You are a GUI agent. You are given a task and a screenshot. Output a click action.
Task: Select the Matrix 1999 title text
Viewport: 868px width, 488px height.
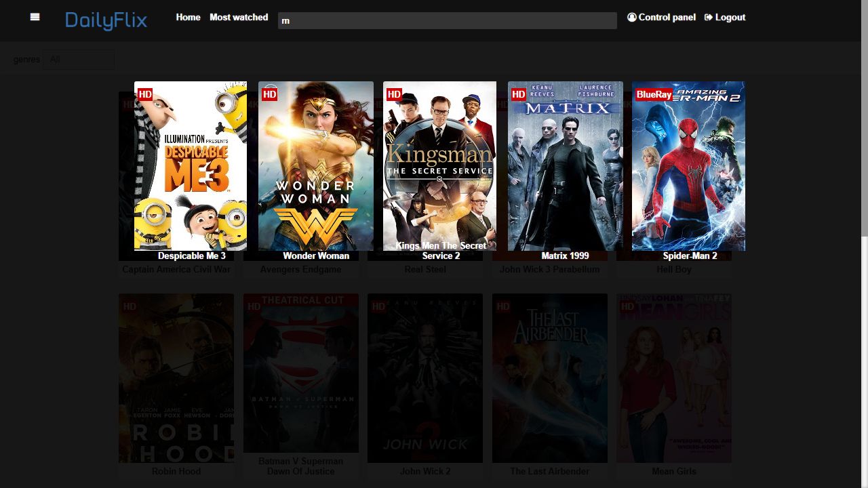coord(565,256)
